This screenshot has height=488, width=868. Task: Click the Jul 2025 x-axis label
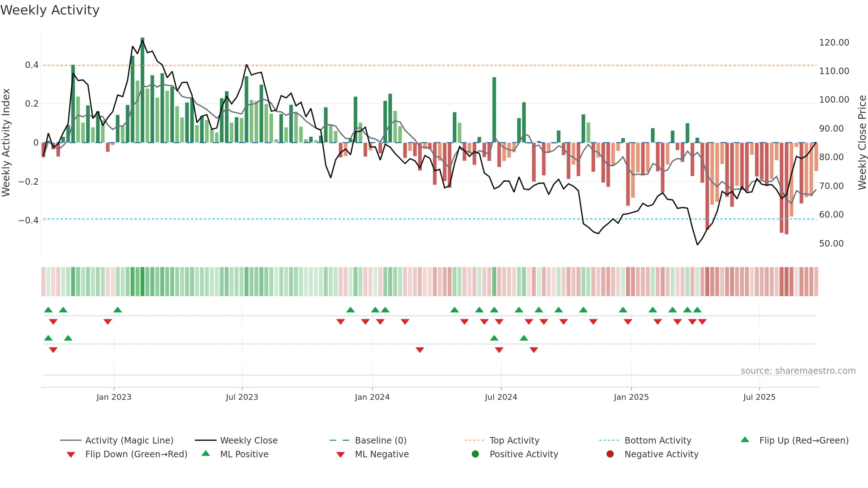(759, 397)
